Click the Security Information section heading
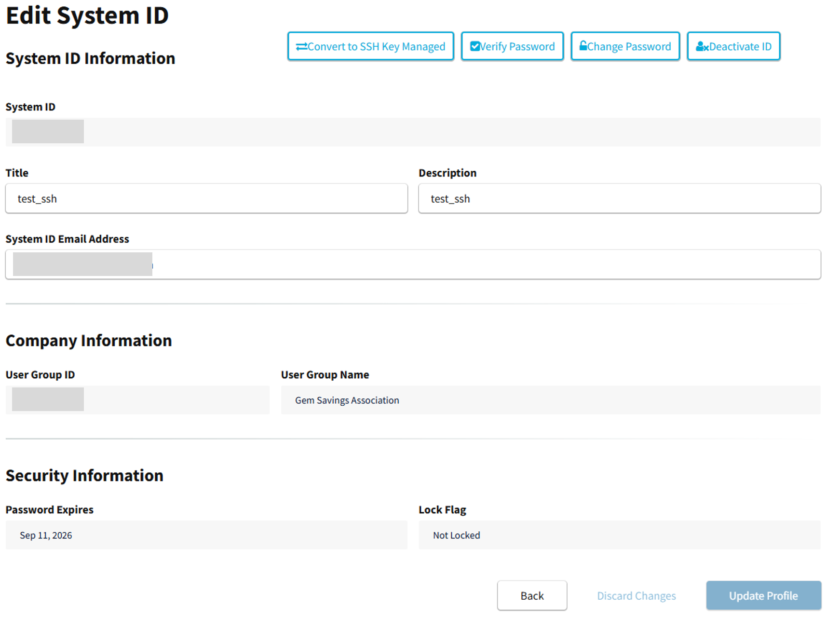Screen dimensions: 840x619 point(84,476)
